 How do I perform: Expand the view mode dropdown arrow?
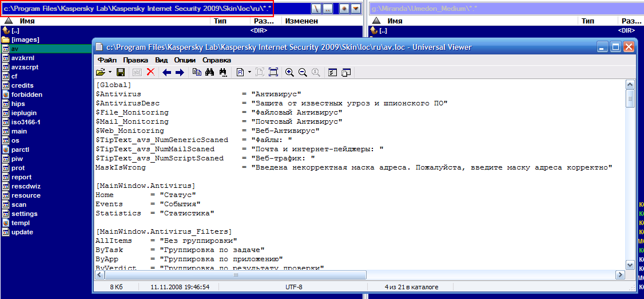250,72
